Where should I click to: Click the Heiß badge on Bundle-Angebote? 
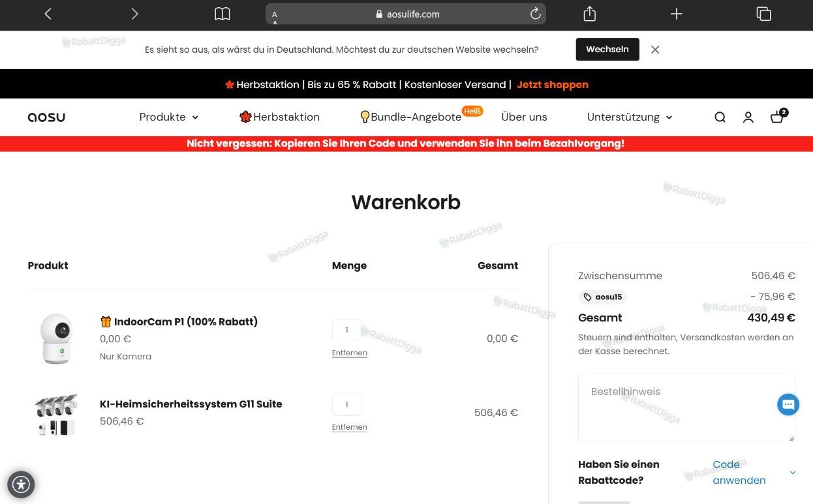[x=472, y=111]
